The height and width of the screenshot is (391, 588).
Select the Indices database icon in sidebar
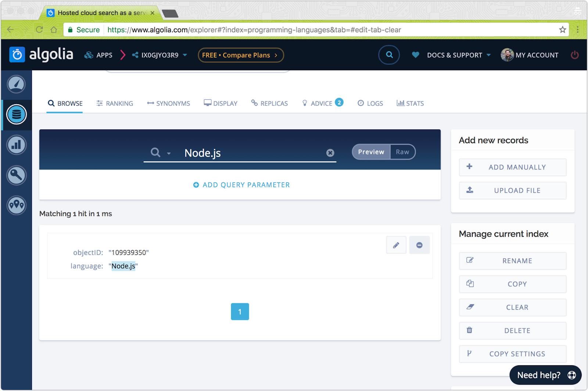[16, 114]
